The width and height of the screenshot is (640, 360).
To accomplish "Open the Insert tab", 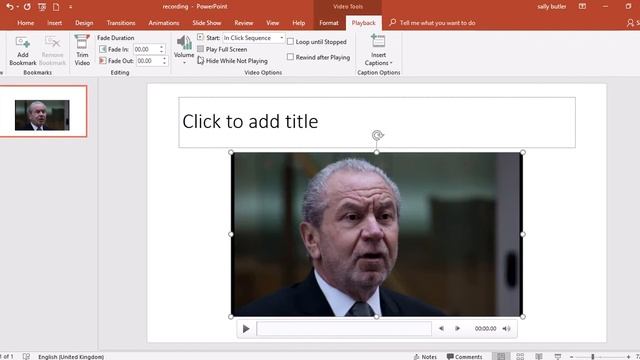I will pyautogui.click(x=54, y=23).
